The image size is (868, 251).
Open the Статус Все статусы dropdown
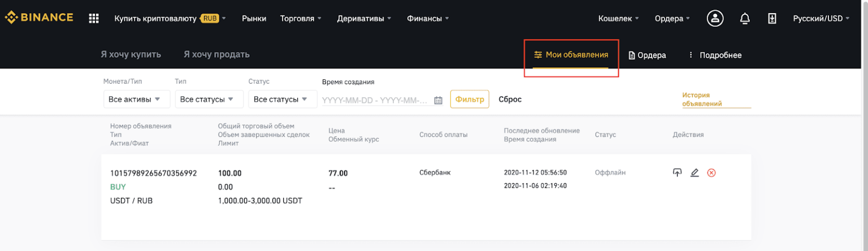[283, 99]
